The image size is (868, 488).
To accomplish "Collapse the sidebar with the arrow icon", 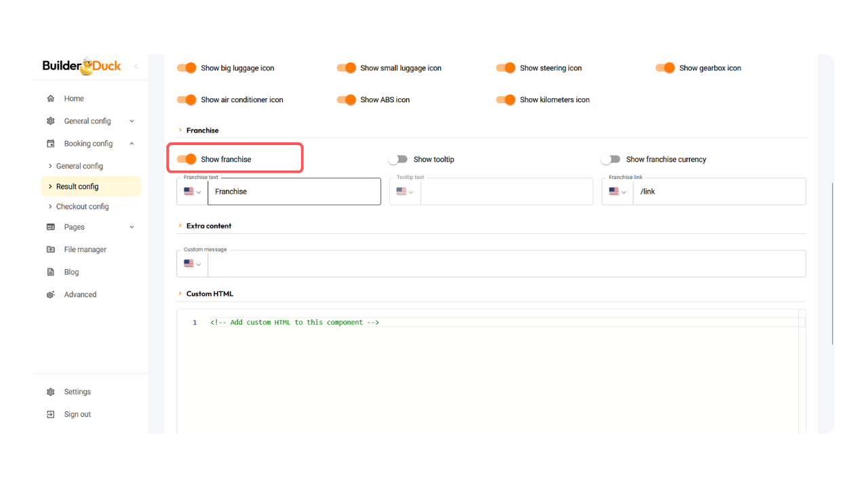I will (x=136, y=66).
